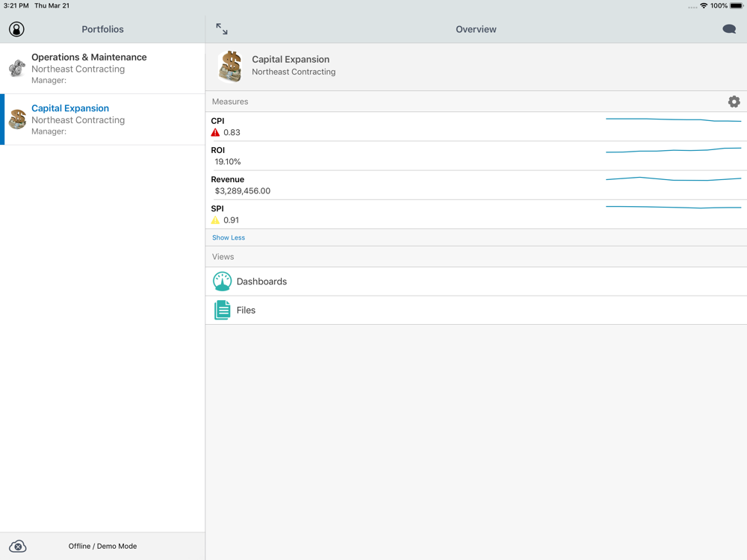
Task: Click the ROI value 19.10%
Action: tap(228, 162)
